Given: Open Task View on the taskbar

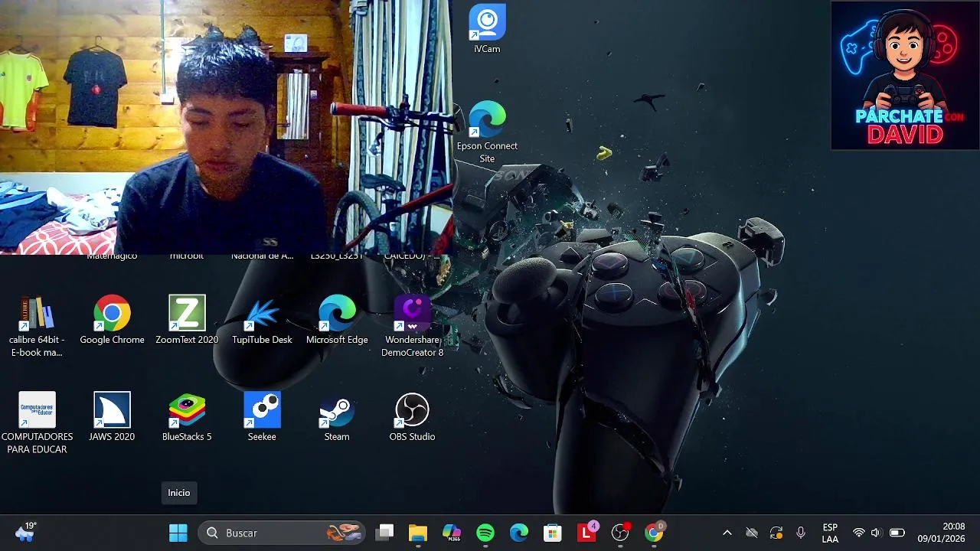Looking at the screenshot, I should coord(384,533).
